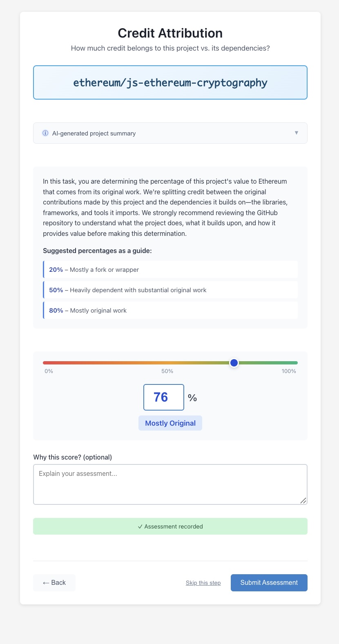Image resolution: width=339 pixels, height=644 pixels.
Task: Select the 20% mostly fork or wrapper guide
Action: click(x=170, y=270)
